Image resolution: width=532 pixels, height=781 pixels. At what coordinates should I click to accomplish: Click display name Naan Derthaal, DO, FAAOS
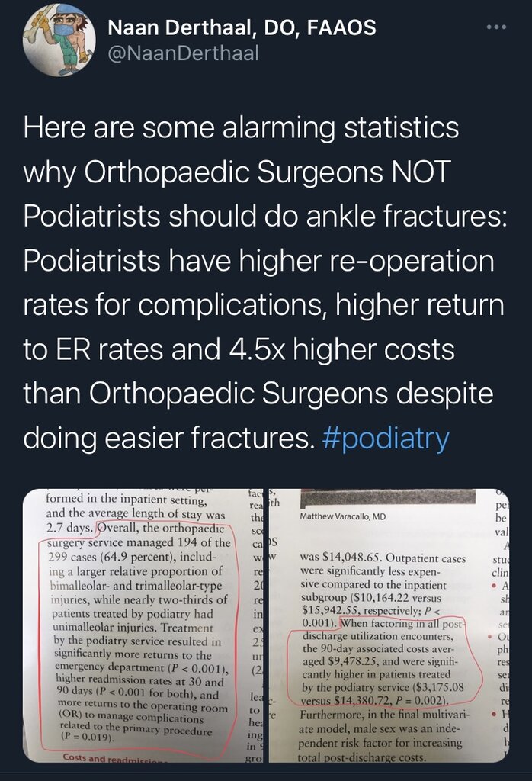[242, 27]
